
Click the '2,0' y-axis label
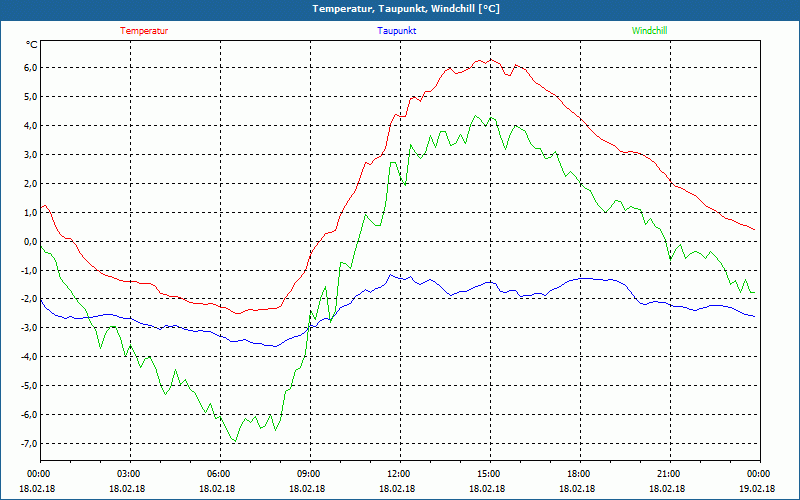click(x=30, y=184)
